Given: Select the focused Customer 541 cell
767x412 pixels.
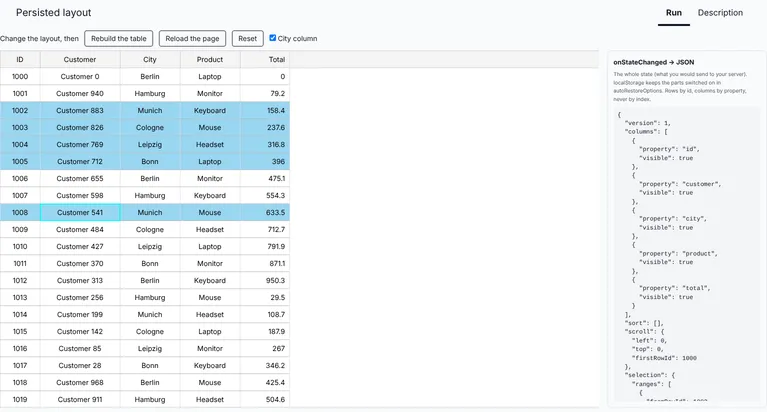Looking at the screenshot, I should tap(80, 212).
